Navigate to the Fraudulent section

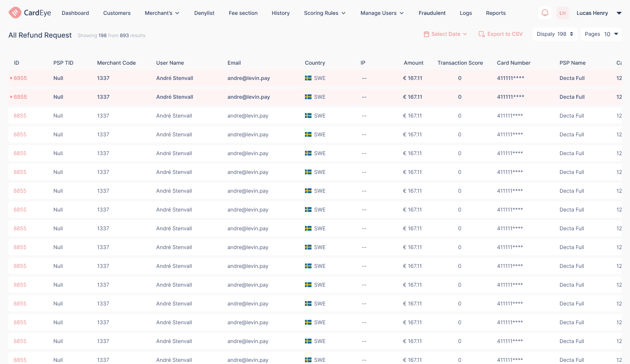click(x=432, y=13)
